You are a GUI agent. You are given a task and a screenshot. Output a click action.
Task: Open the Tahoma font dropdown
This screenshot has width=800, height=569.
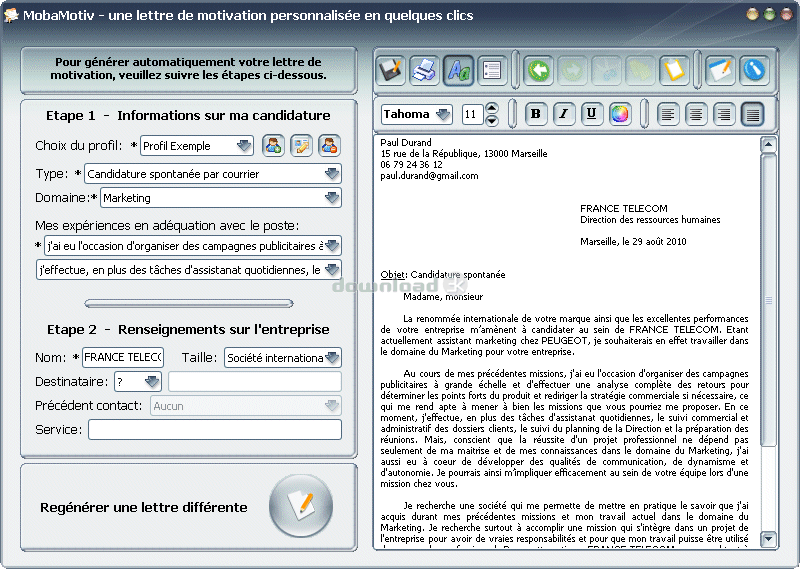pyautogui.click(x=417, y=114)
